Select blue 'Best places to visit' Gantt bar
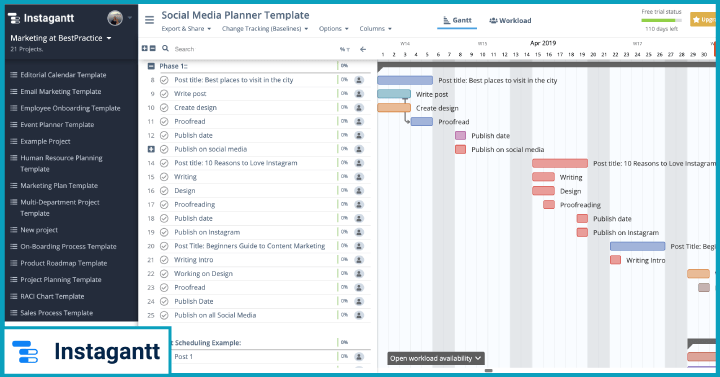 tap(405, 80)
